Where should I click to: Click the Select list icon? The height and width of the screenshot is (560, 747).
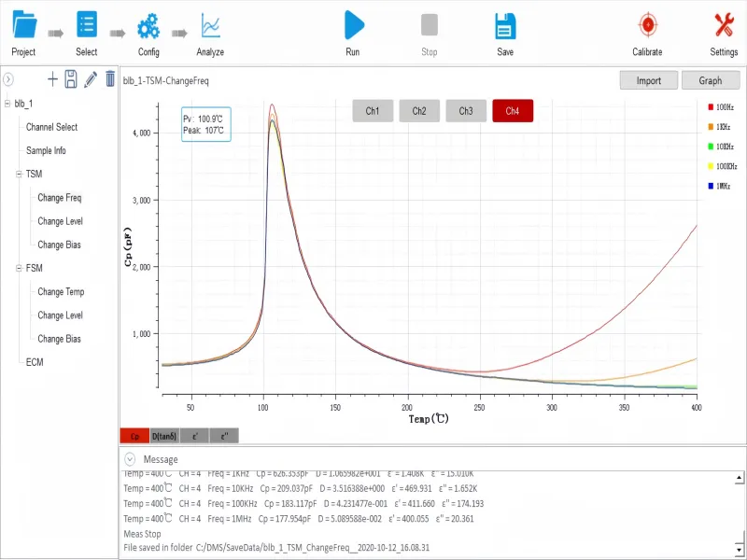[87, 25]
